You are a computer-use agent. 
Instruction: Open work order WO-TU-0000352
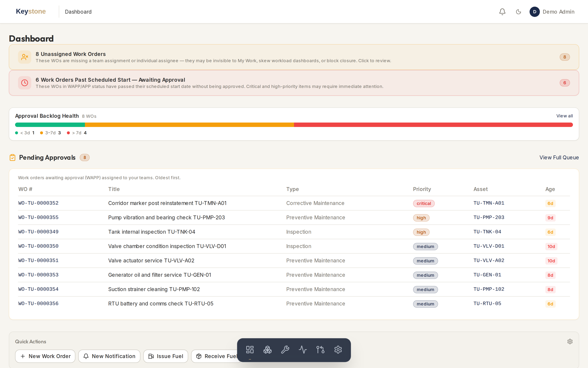tap(38, 203)
